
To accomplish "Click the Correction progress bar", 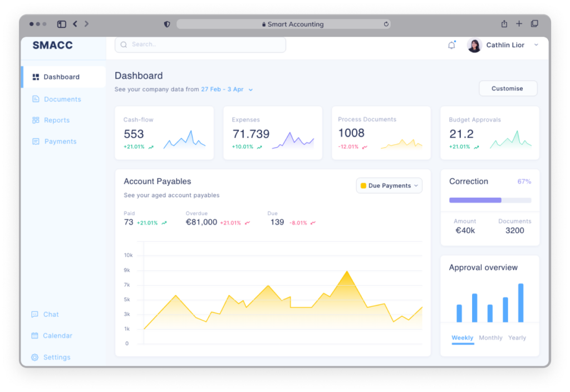I will pos(490,200).
